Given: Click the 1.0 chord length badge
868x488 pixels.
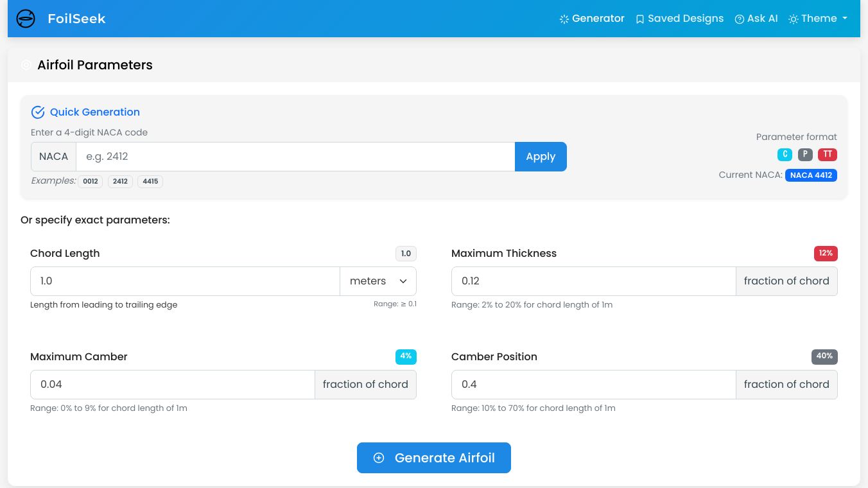Looking at the screenshot, I should click(406, 254).
